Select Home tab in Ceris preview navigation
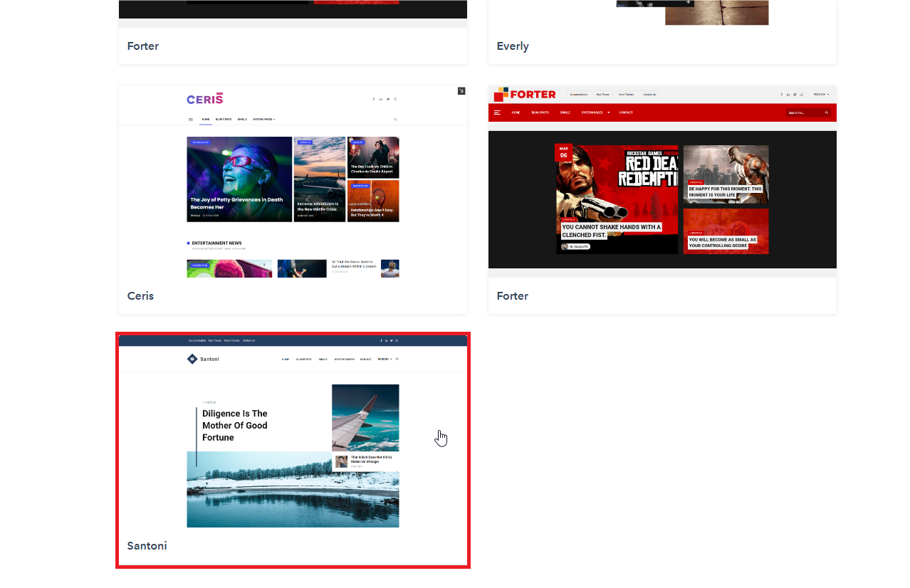Screen dimensions: 910x588 coord(206,120)
